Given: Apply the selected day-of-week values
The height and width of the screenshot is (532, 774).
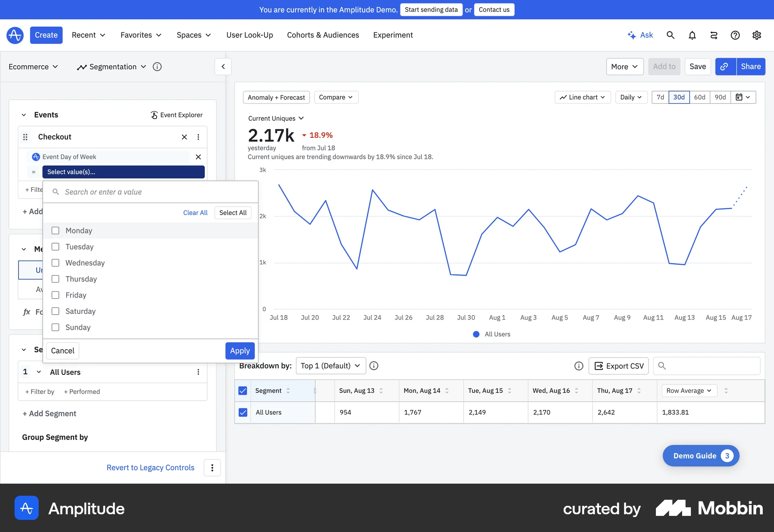Looking at the screenshot, I should [240, 351].
